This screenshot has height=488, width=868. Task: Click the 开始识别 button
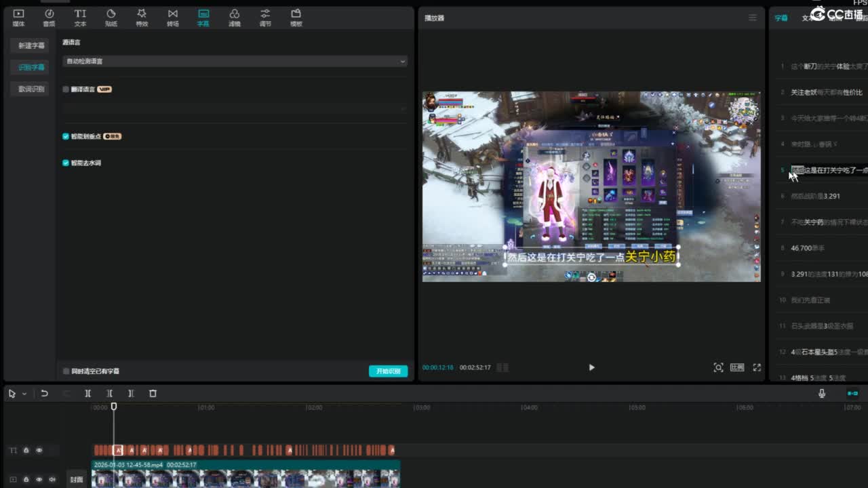click(x=388, y=371)
